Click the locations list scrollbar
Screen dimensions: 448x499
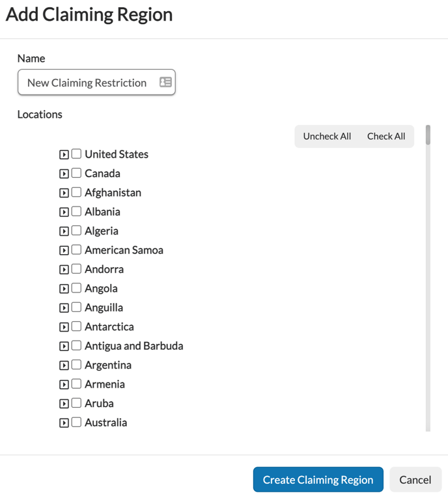[x=428, y=261]
